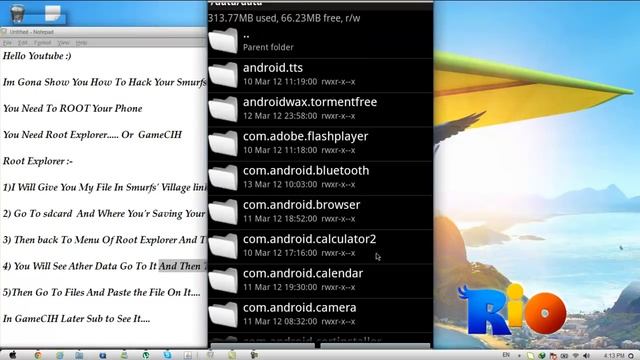640x360 pixels.
Task: Click the 'Hello Youtube :)' line in Notepad
Action: tap(37, 56)
